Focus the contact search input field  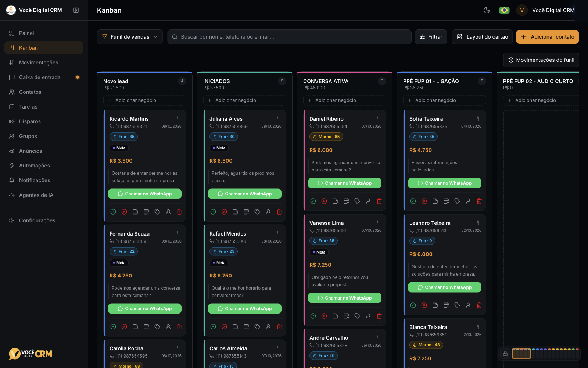point(289,37)
